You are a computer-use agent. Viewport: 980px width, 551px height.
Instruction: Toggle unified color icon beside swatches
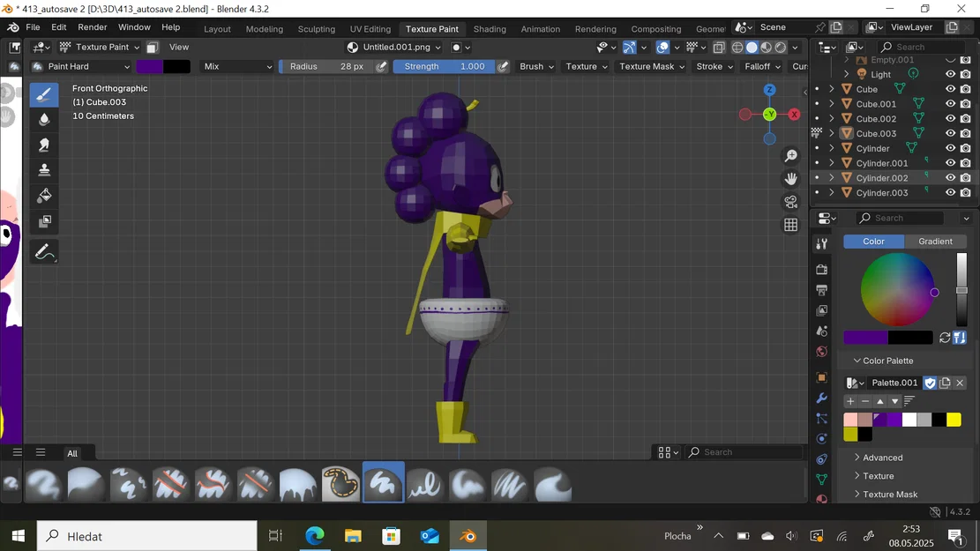(960, 338)
